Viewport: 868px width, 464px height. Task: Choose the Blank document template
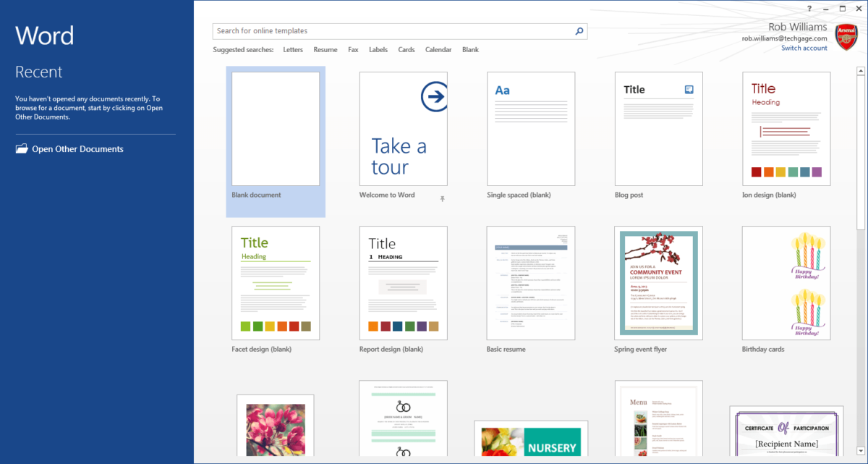click(x=276, y=129)
